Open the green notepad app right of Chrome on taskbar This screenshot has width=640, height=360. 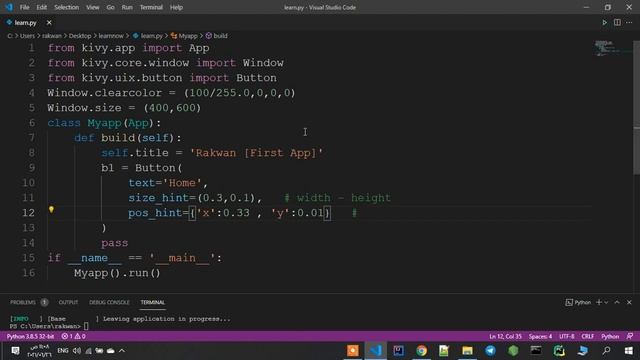coord(444,351)
